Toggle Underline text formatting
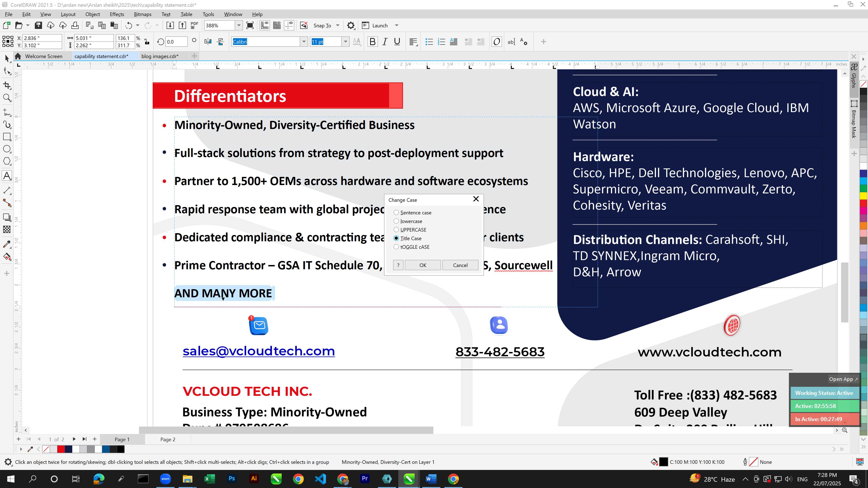The width and height of the screenshot is (868, 488). (397, 42)
